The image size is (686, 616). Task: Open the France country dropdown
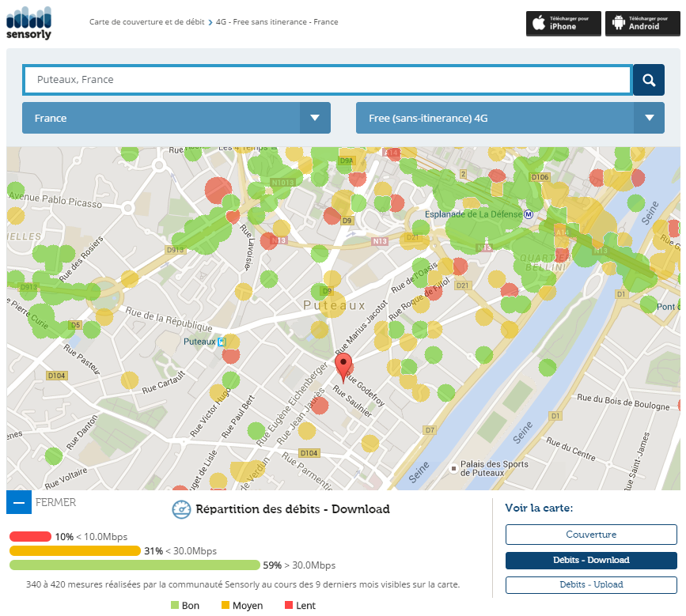[176, 118]
